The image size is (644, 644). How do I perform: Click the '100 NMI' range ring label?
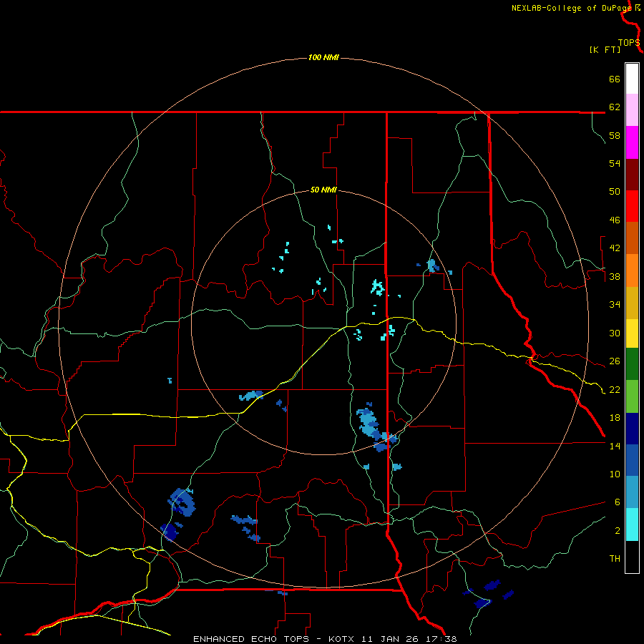pos(323,57)
